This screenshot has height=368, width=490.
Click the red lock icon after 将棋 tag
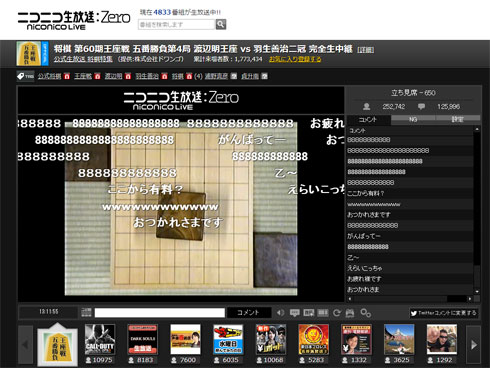[x=189, y=76]
